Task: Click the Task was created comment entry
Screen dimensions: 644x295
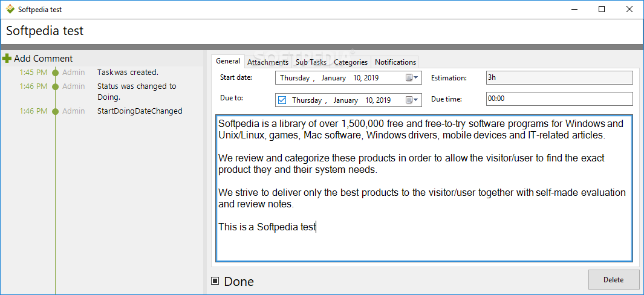Action: pyautogui.click(x=128, y=73)
